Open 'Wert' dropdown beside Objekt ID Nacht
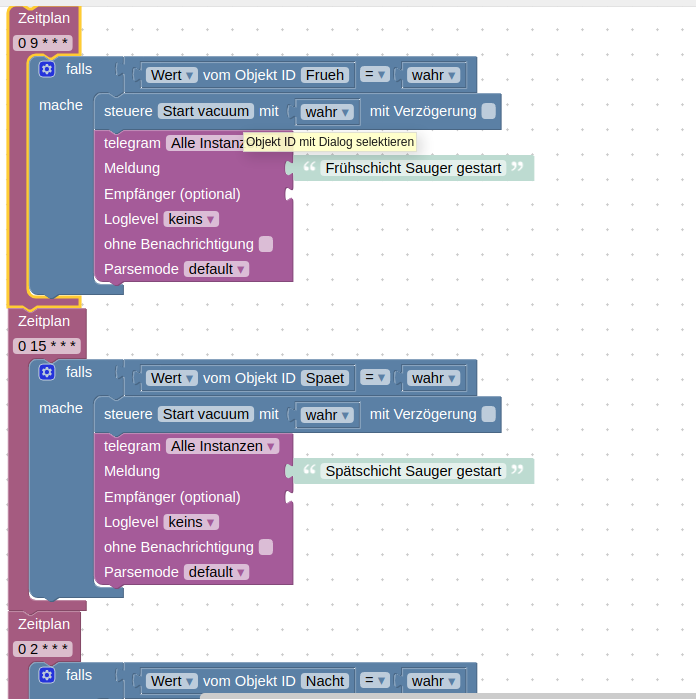Screen dimensions: 696x699 pos(172,681)
